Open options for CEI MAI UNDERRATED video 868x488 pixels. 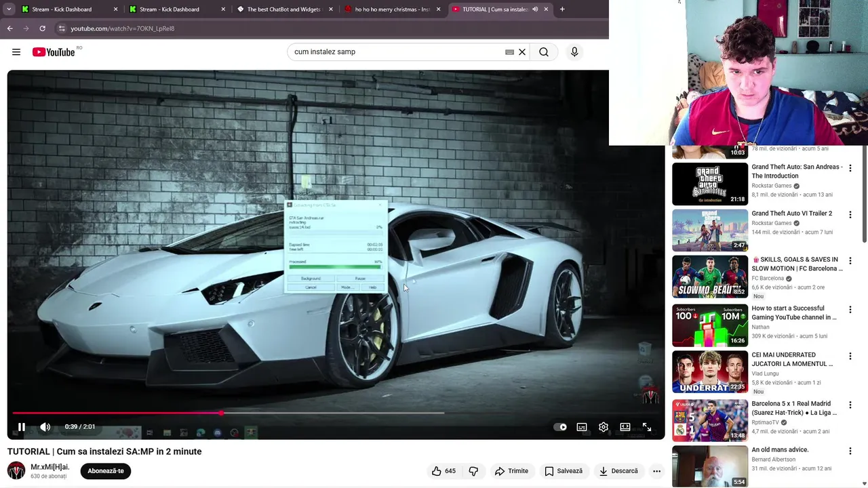(x=850, y=356)
